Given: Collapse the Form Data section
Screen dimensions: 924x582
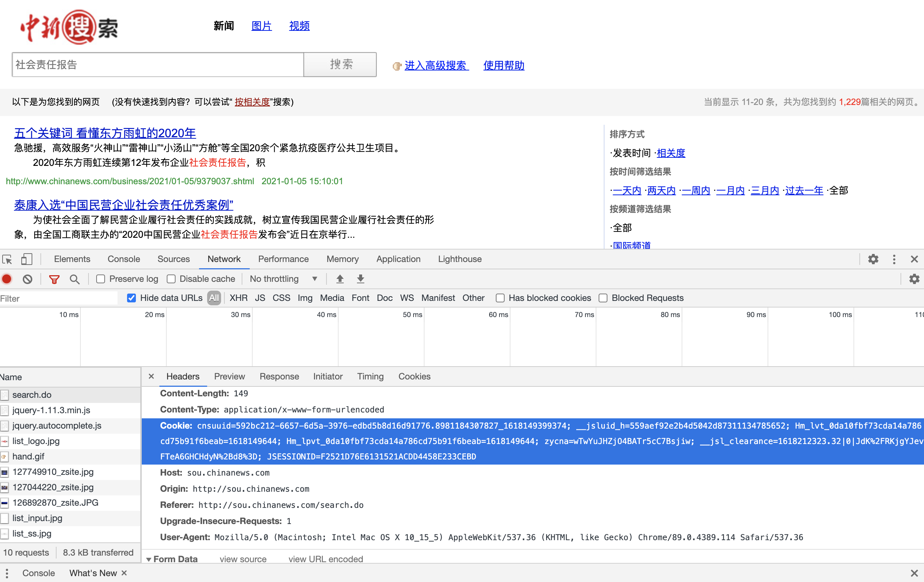Looking at the screenshot, I should pyautogui.click(x=149, y=559).
